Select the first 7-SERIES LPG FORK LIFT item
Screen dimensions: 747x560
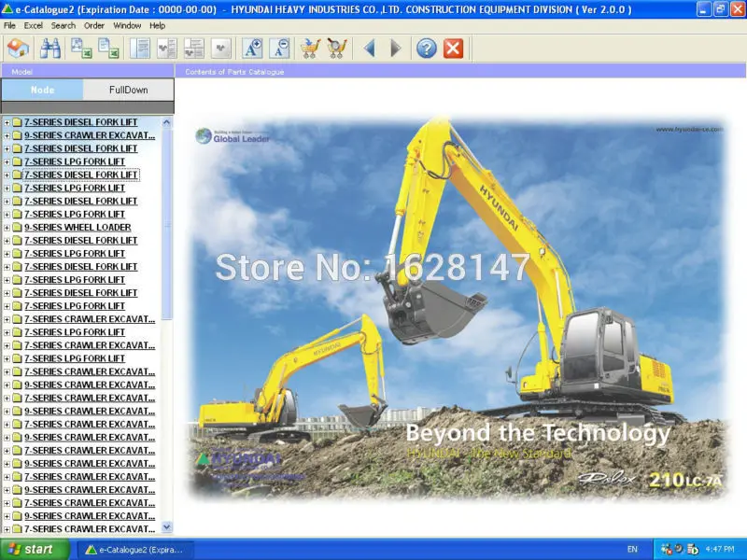75,161
